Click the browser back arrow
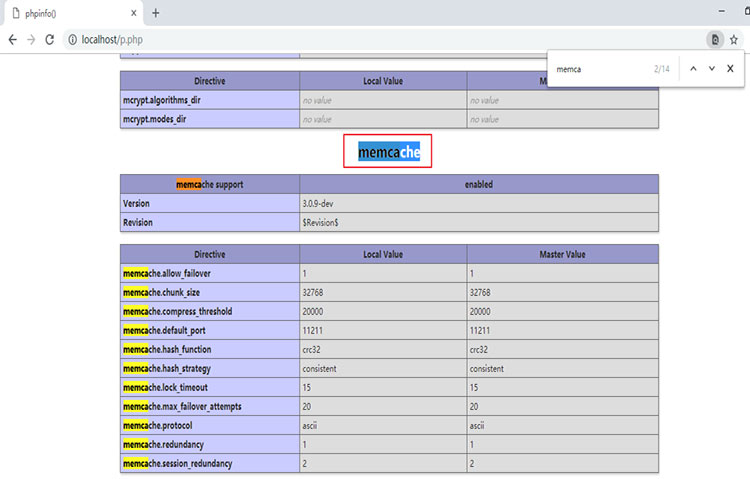 [x=12, y=39]
